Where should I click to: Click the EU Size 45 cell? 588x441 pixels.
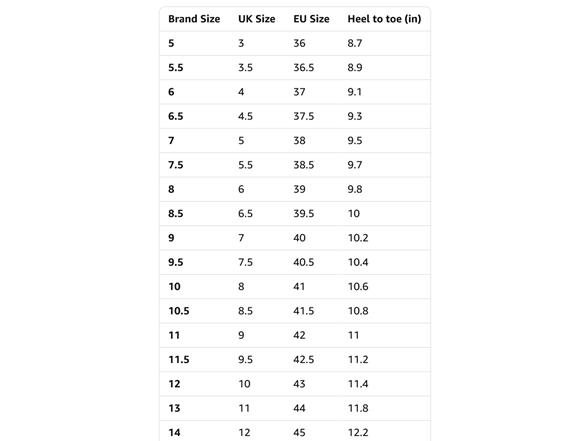pos(299,433)
